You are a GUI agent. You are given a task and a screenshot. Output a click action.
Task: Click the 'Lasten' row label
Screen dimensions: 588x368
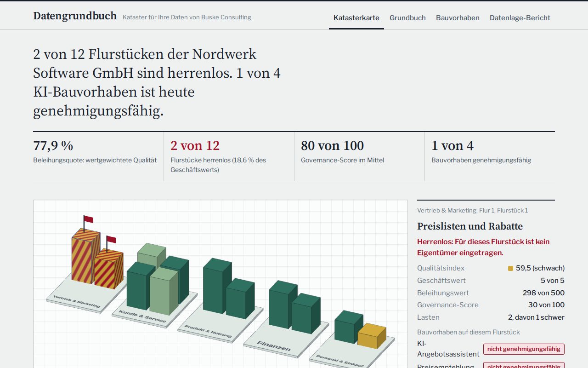click(428, 317)
